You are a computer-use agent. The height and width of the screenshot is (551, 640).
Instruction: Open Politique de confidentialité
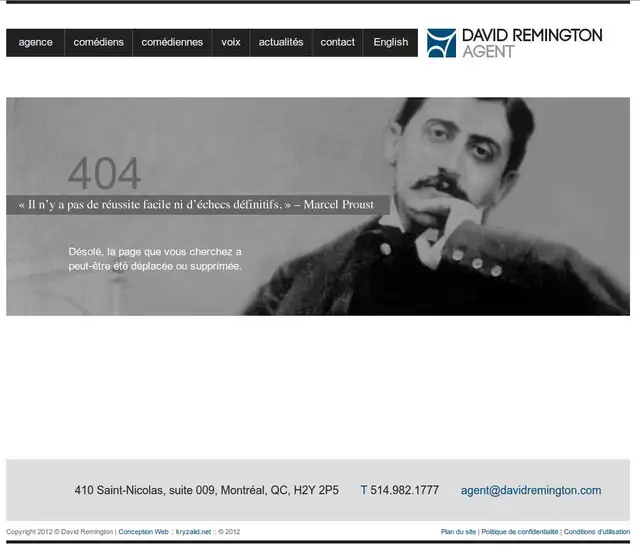(x=520, y=532)
